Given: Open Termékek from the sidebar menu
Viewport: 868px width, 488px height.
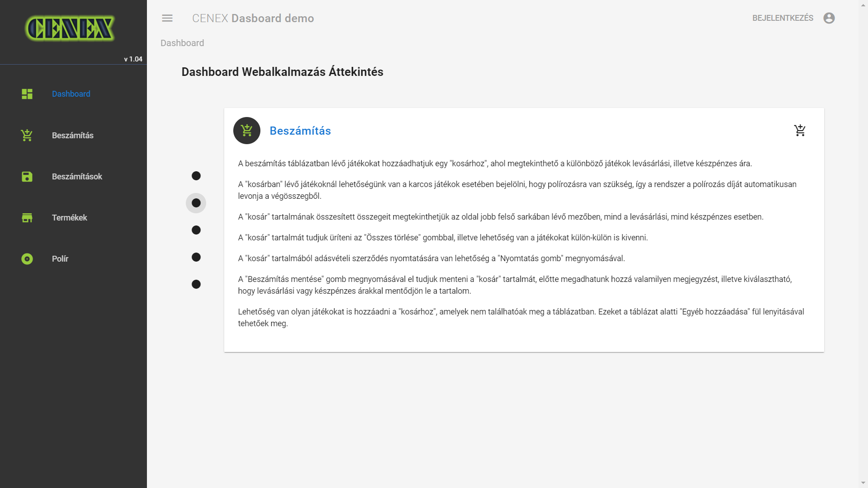Looking at the screenshot, I should 70,218.
